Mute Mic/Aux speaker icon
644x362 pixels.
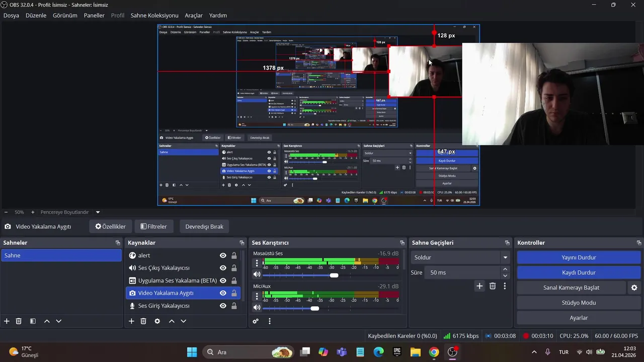[x=257, y=307]
